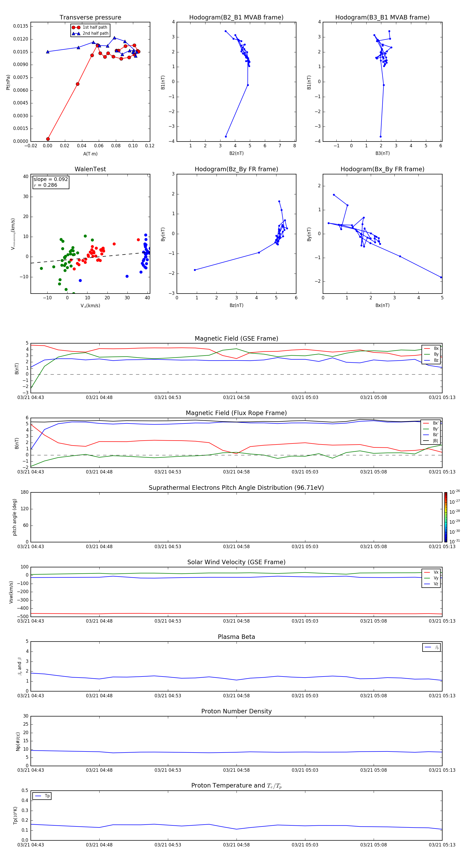Select the "B3(nT)" x-axis label

(x=382, y=153)
